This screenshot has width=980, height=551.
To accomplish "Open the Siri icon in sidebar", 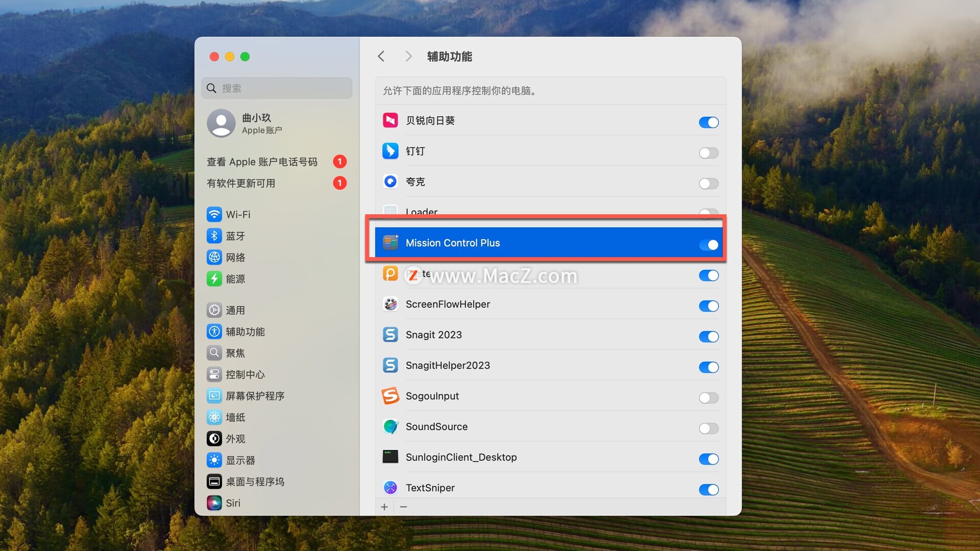I will pos(214,503).
